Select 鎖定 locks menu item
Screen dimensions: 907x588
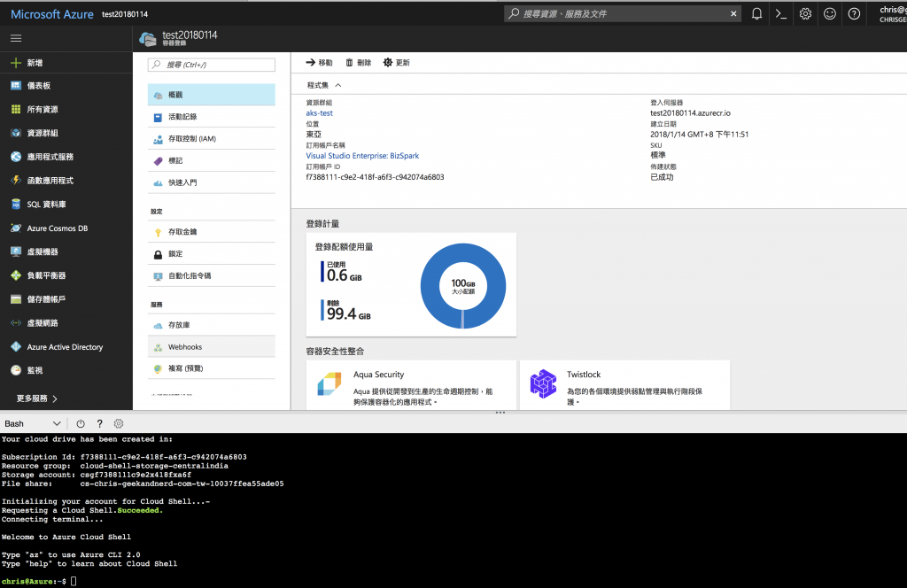[211, 254]
